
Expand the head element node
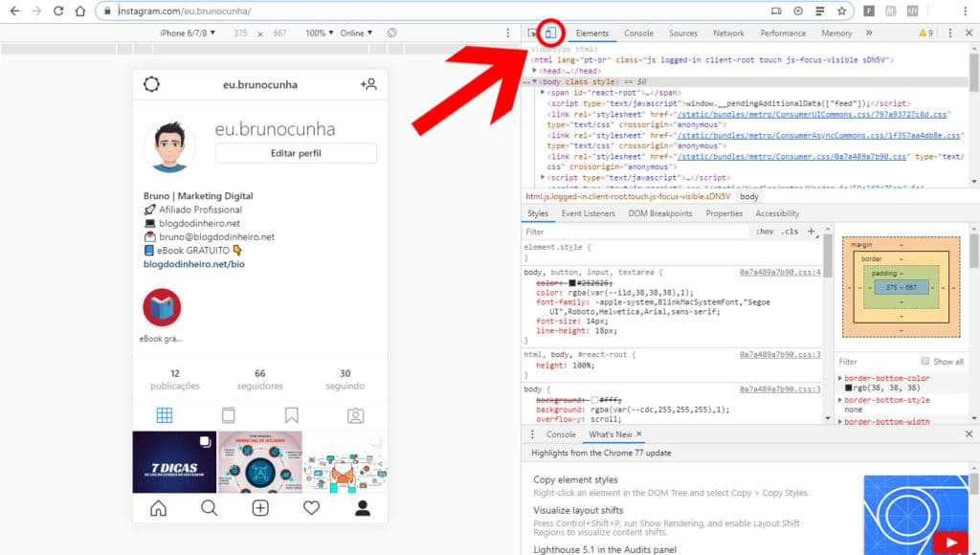coord(535,71)
